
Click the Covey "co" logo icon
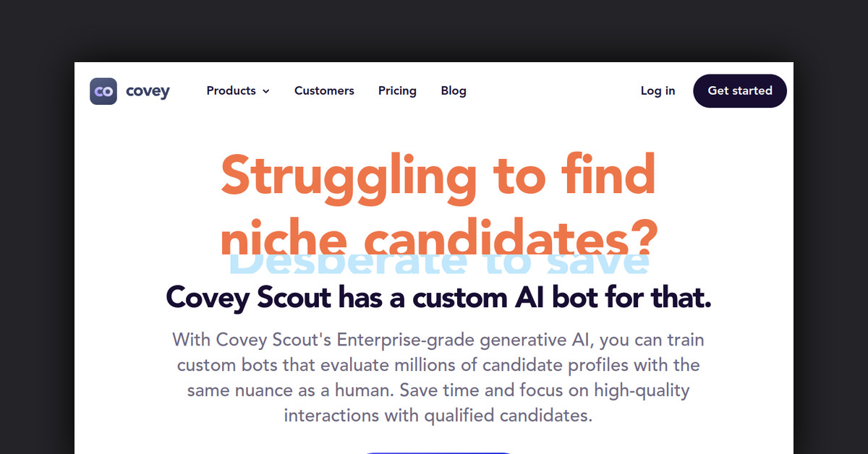pyautogui.click(x=103, y=90)
